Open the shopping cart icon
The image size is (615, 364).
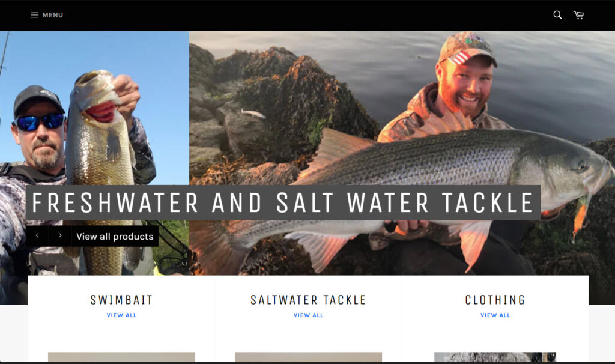click(x=578, y=15)
